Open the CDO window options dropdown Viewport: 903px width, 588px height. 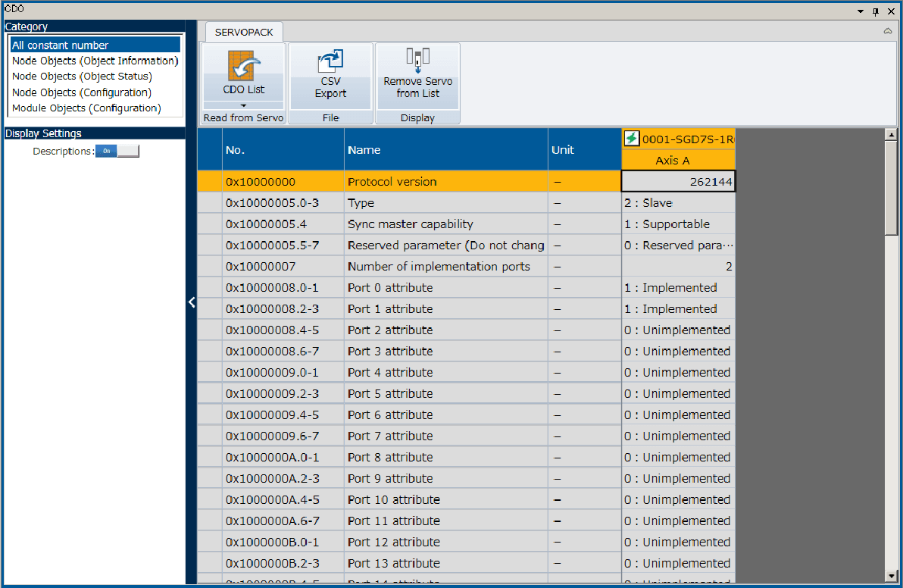861,11
